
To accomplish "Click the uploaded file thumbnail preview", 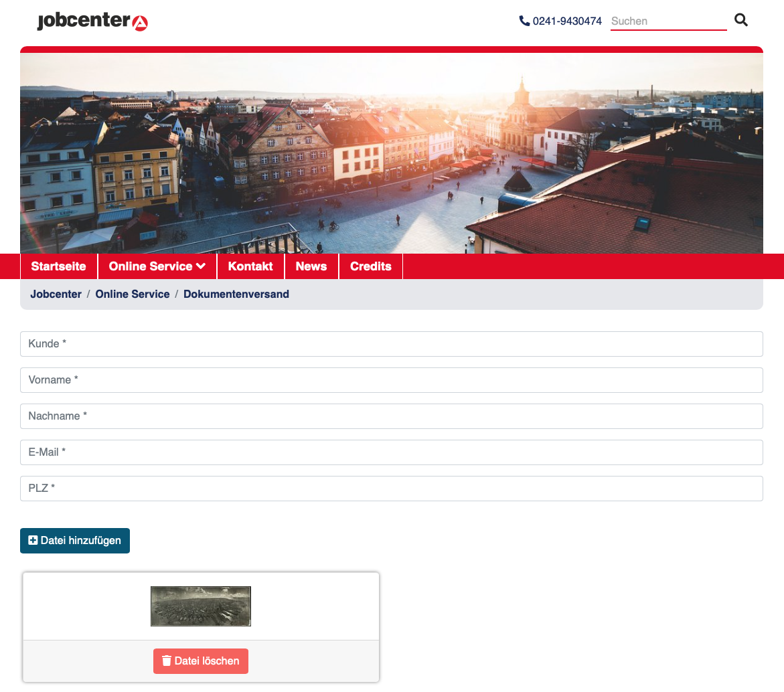I will 200,606.
